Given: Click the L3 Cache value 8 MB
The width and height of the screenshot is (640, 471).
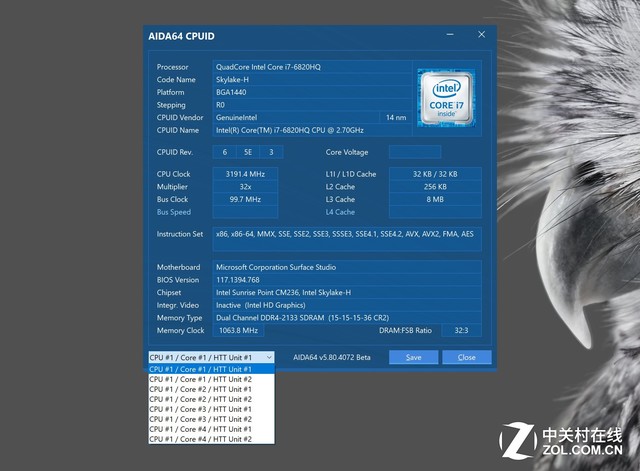Looking at the screenshot, I should (435, 199).
